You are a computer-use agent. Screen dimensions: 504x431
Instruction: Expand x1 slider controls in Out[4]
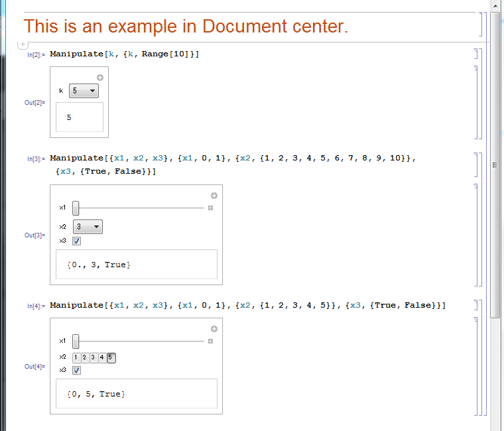210,341
